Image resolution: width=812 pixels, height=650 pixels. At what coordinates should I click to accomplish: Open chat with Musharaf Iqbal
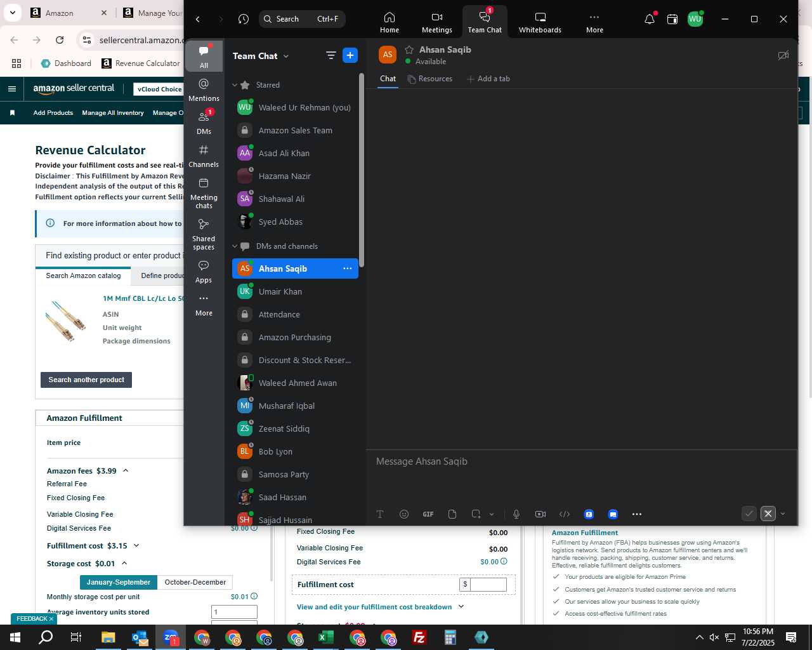click(295, 406)
